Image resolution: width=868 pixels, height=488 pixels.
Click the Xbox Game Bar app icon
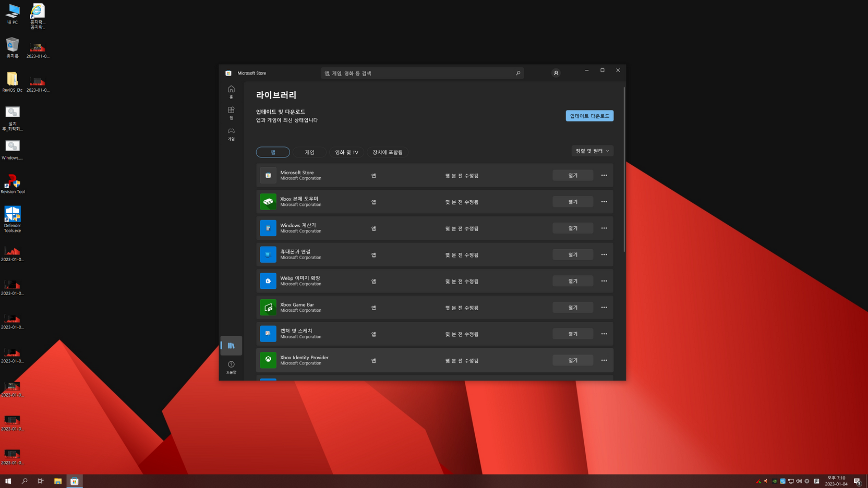(x=268, y=308)
